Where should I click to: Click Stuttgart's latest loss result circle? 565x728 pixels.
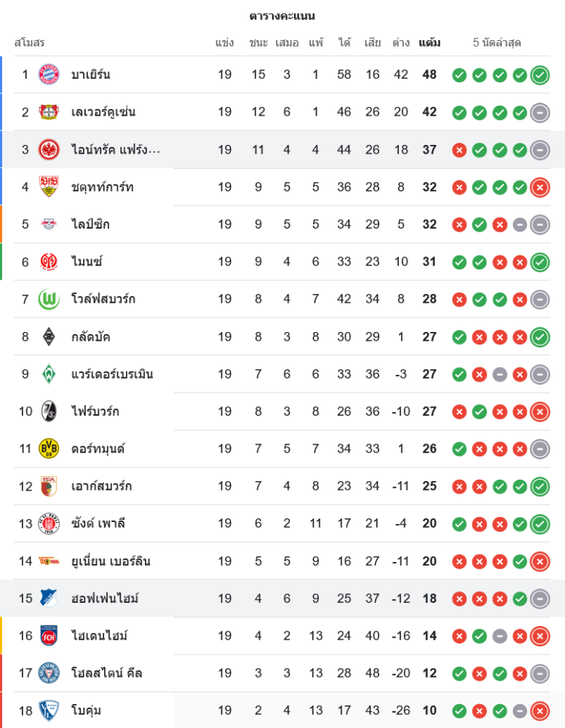tap(540, 187)
